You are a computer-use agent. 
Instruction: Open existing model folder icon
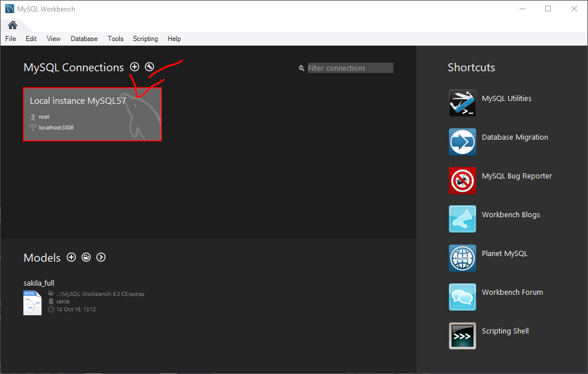86,257
